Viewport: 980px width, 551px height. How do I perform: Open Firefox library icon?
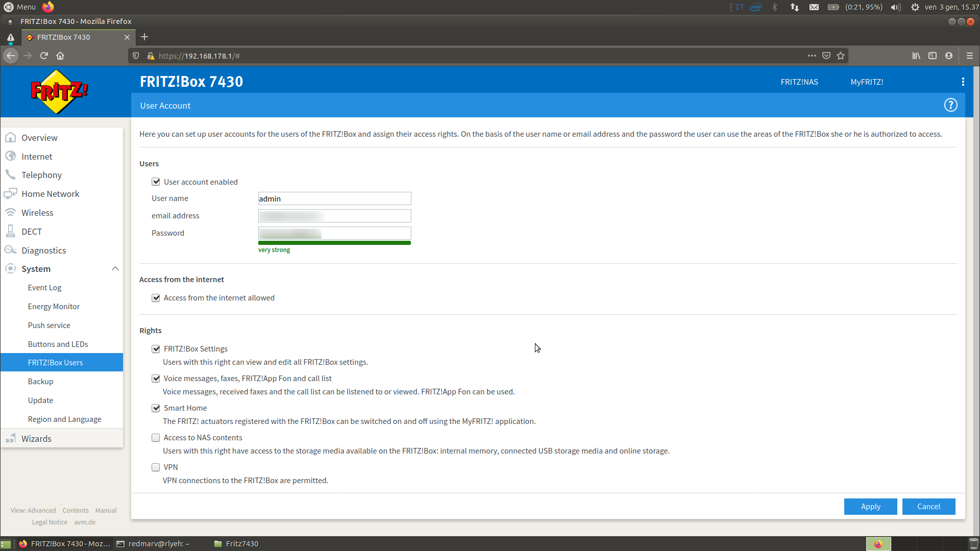point(916,56)
